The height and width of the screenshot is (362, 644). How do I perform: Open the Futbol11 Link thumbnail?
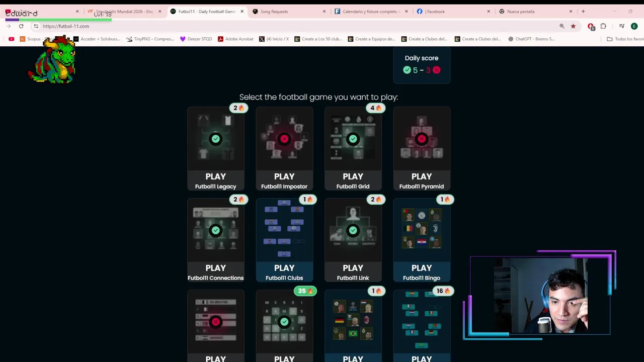[353, 230]
